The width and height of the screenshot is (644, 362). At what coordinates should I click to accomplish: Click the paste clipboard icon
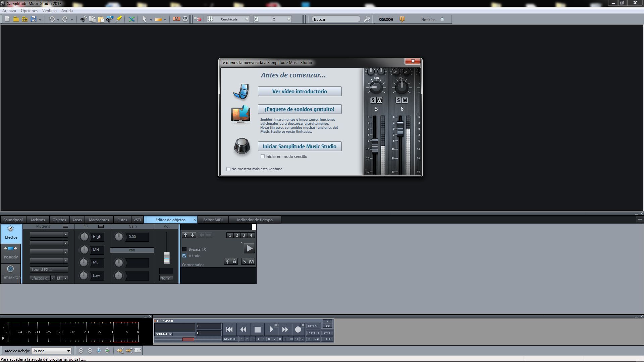[x=101, y=19]
